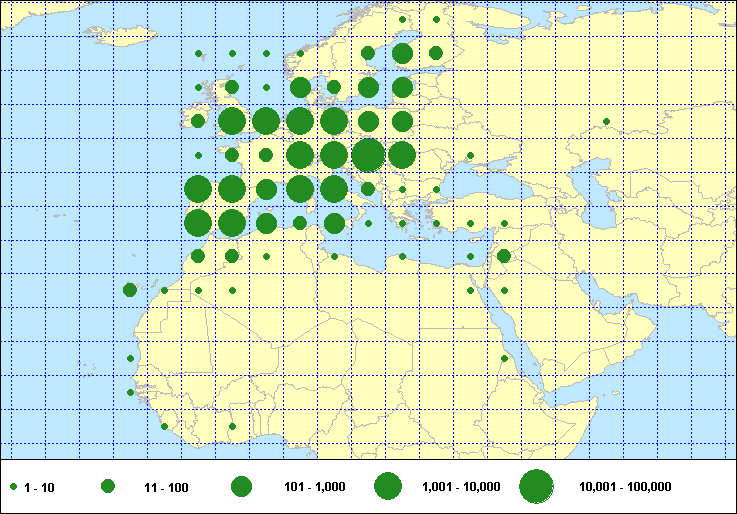Select the medium marker on the eastern Mediterranean coast

(x=504, y=256)
